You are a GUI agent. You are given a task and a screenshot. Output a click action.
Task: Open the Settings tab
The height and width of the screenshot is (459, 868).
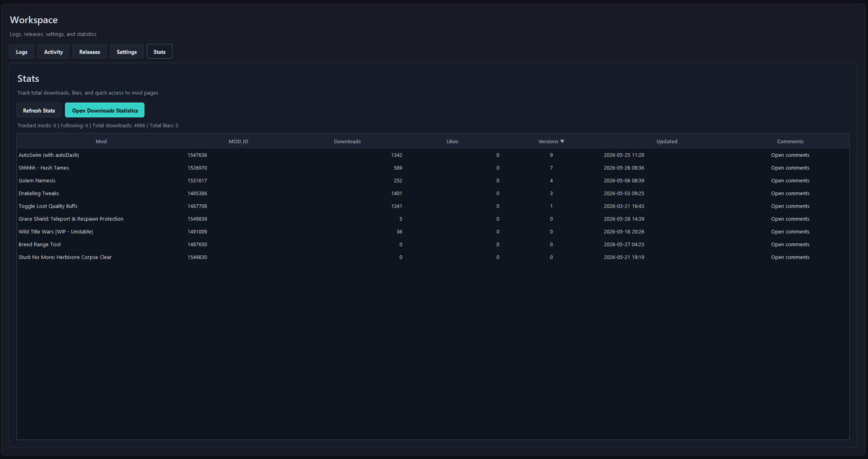coord(127,52)
